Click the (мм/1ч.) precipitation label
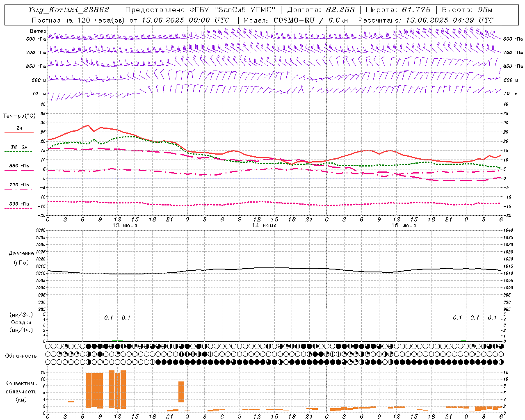525x420 pixels. click(x=21, y=330)
